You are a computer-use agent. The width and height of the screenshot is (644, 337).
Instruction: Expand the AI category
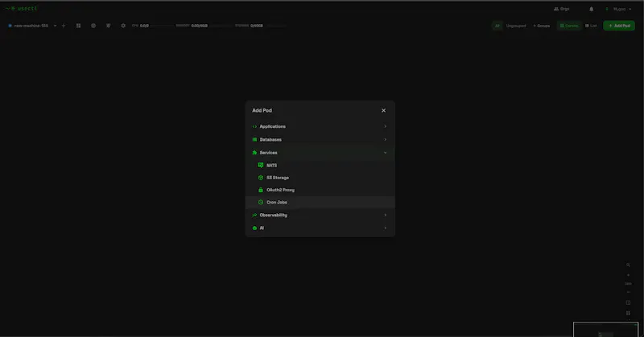point(320,228)
